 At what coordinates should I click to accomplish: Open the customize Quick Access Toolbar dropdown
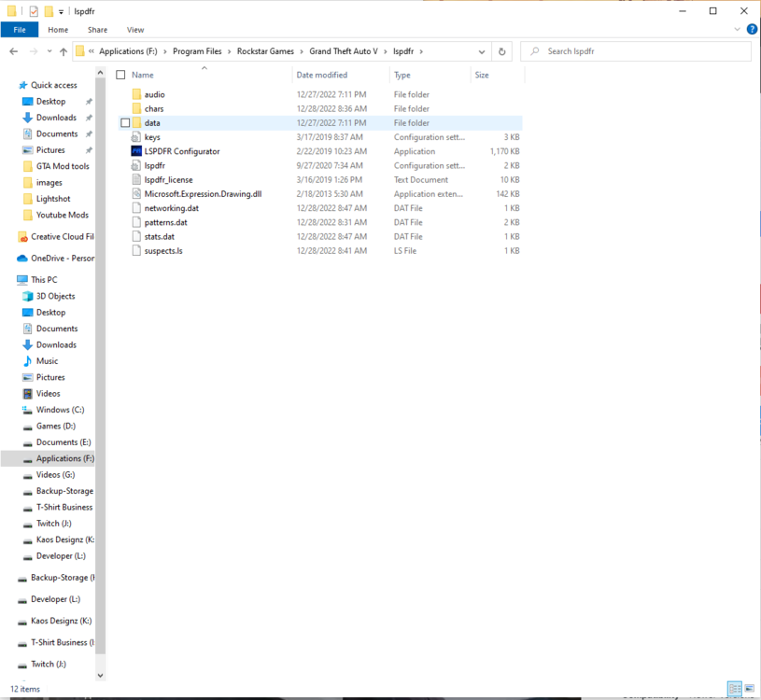[x=61, y=11]
